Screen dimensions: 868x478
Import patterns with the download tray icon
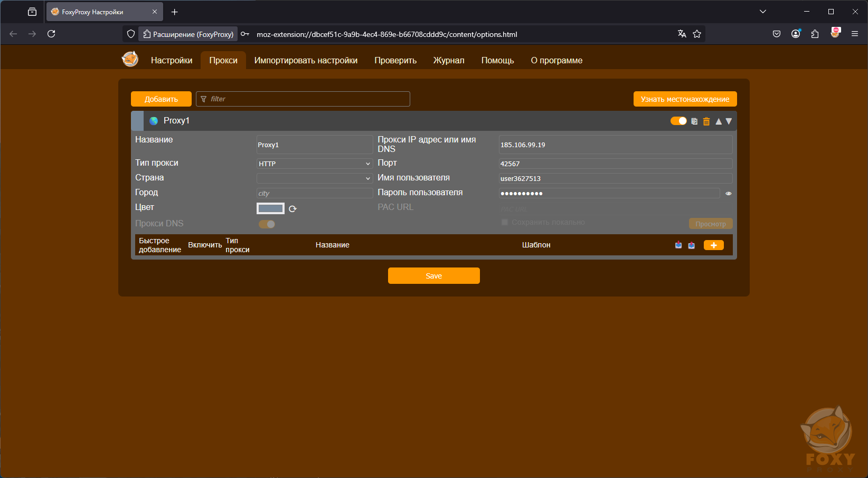678,245
